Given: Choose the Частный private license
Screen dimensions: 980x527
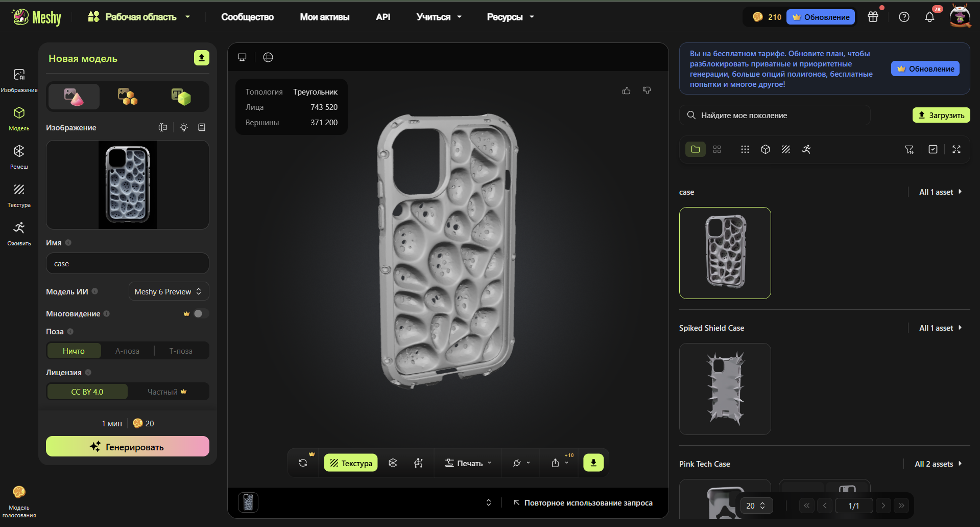Looking at the screenshot, I should pos(168,392).
